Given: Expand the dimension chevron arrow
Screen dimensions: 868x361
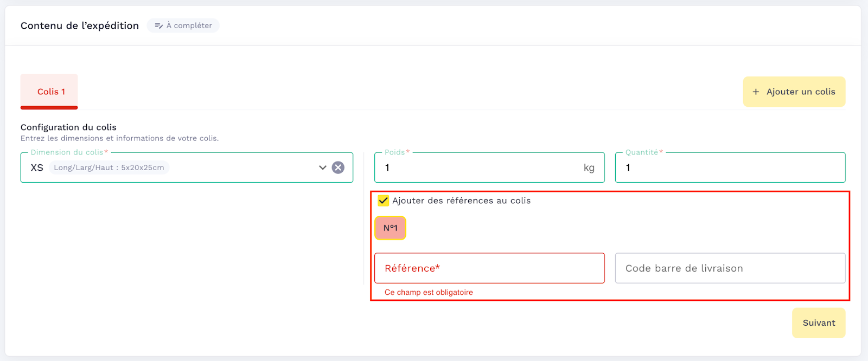Looking at the screenshot, I should point(323,167).
